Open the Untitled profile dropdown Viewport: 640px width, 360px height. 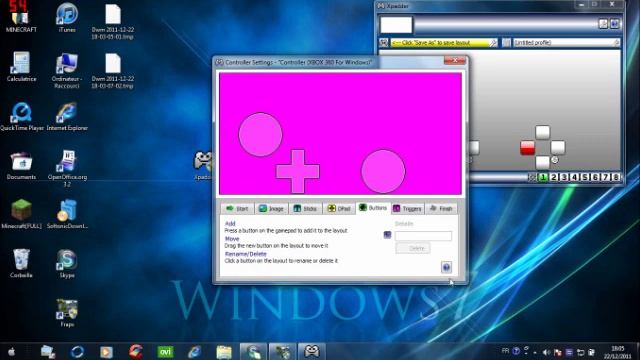tap(567, 42)
